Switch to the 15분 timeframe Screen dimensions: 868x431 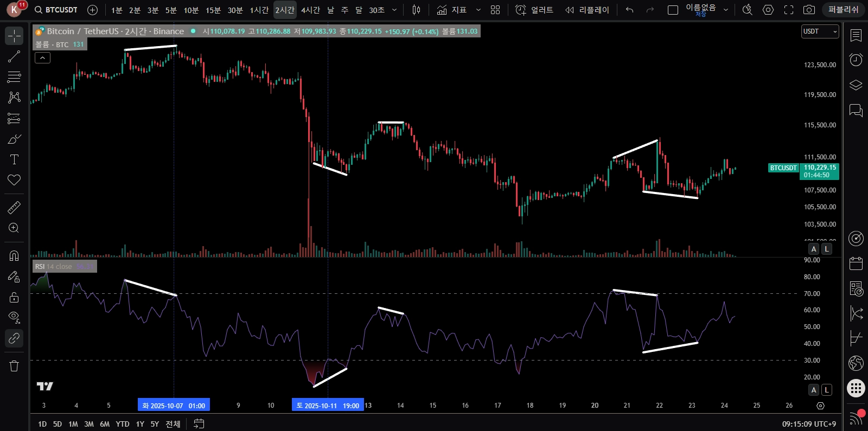tap(213, 10)
